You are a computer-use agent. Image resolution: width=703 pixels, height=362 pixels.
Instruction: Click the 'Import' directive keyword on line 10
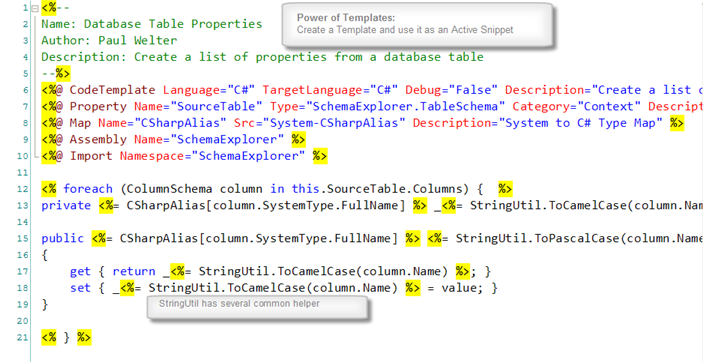[x=91, y=156]
